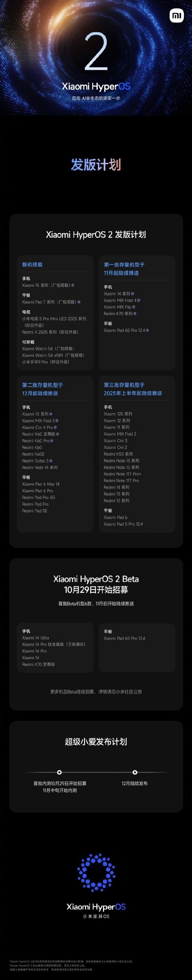This screenshot has width=192, height=980.
Task: Click Xiaomi Pad 5 Pro 12.4 entry
Action: pyautogui.click(x=123, y=524)
